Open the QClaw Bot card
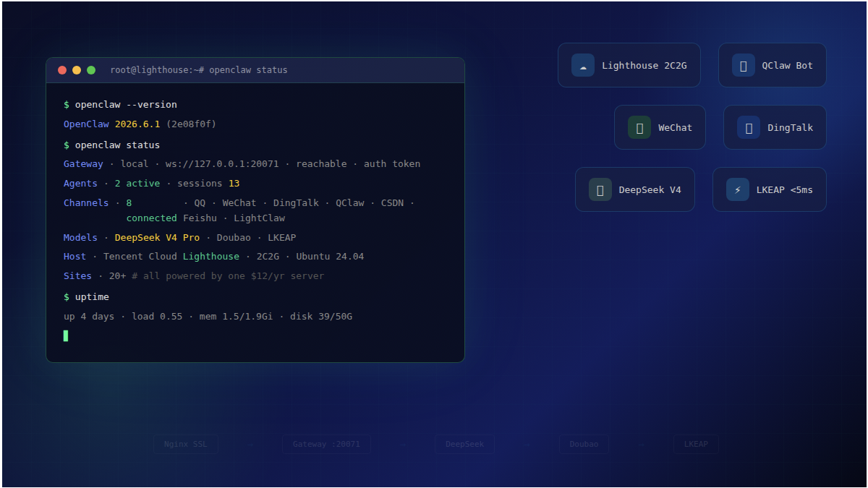Image resolution: width=868 pixels, height=488 pixels. point(772,65)
